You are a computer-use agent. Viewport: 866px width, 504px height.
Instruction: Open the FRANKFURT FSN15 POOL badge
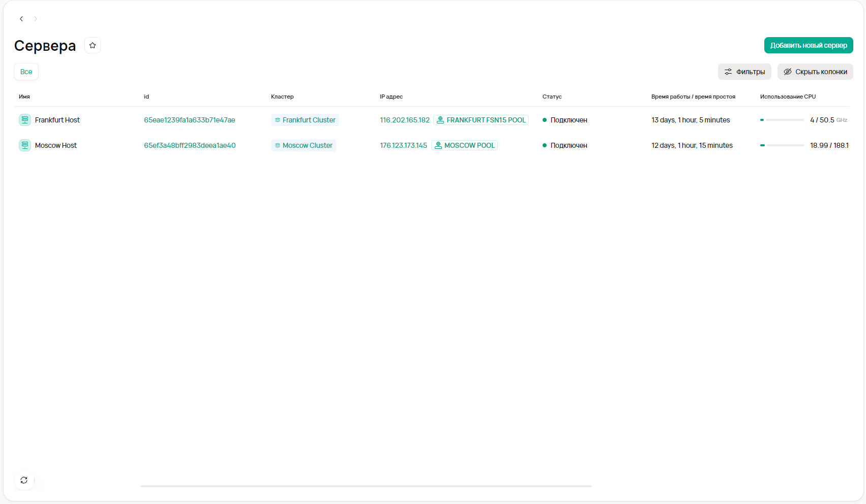pos(481,120)
